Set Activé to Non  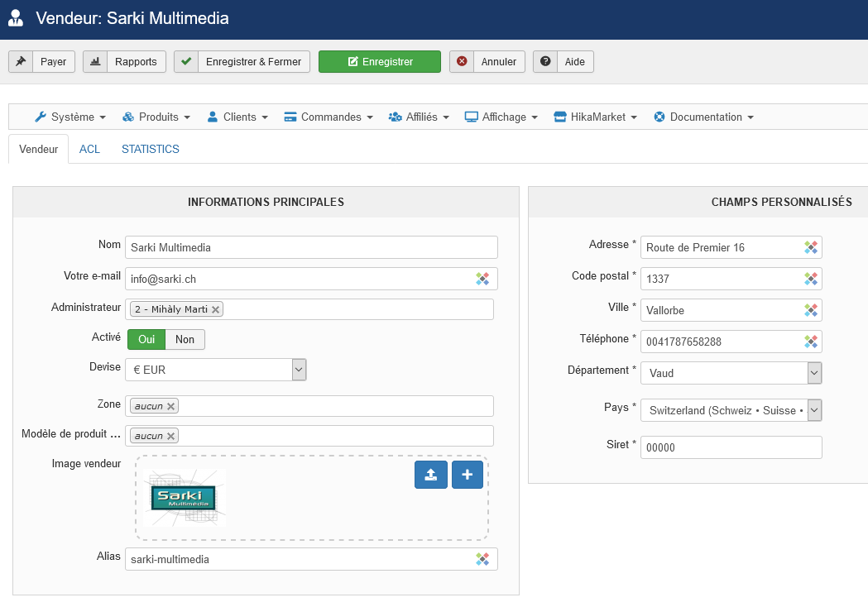(185, 339)
